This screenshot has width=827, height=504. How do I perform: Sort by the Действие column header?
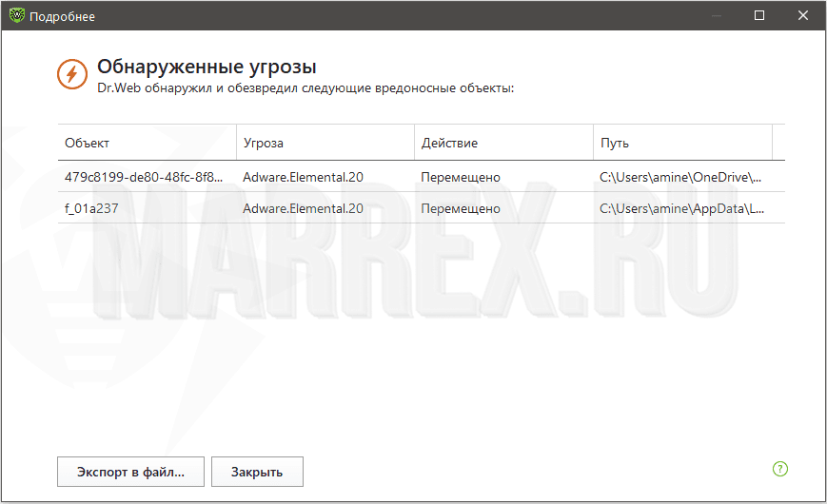pyautogui.click(x=503, y=143)
